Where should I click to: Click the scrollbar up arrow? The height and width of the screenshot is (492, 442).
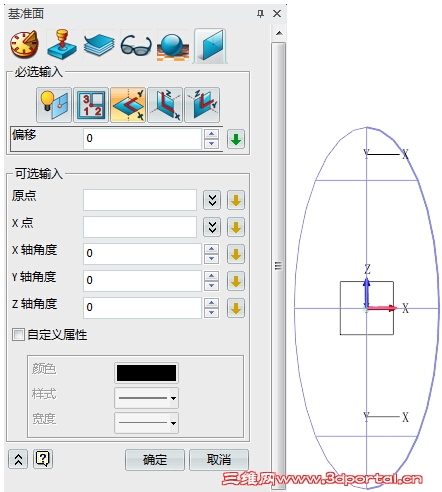279,33
